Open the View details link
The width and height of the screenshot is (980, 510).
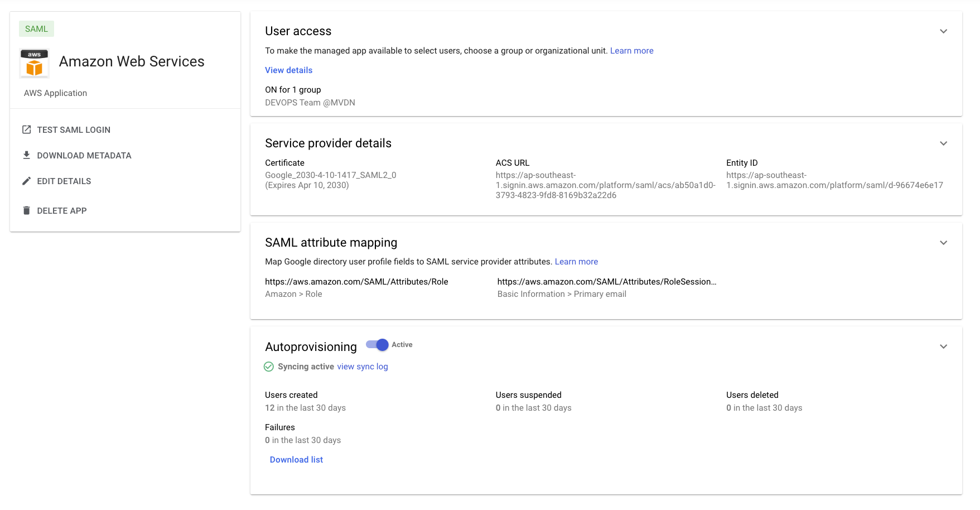288,70
